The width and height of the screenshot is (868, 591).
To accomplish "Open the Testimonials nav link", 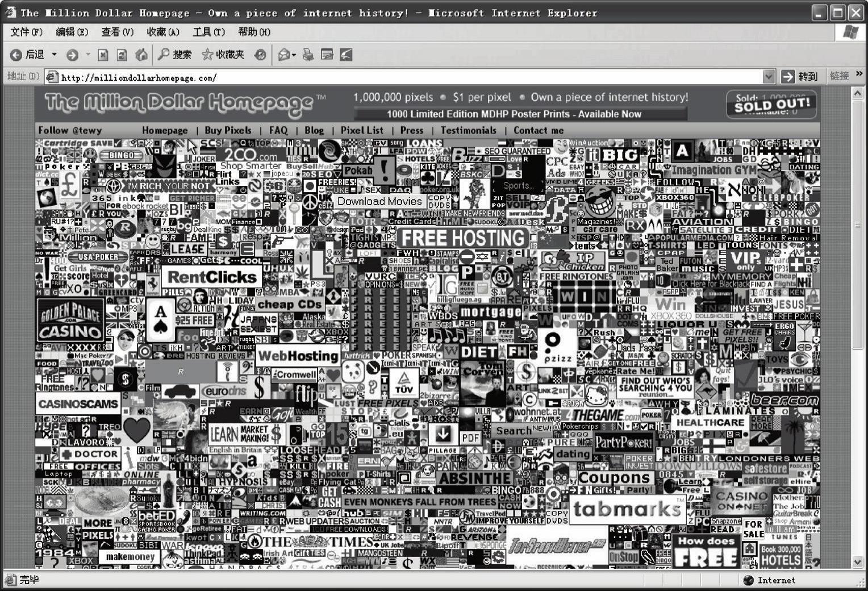I will coord(469,130).
